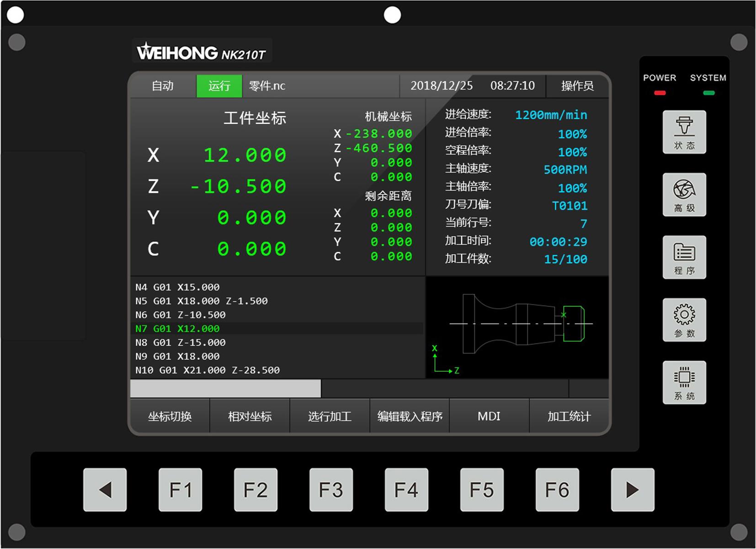The image size is (756, 549).
Task: Click the WEIHONG NK210T logo
Action: [202, 51]
